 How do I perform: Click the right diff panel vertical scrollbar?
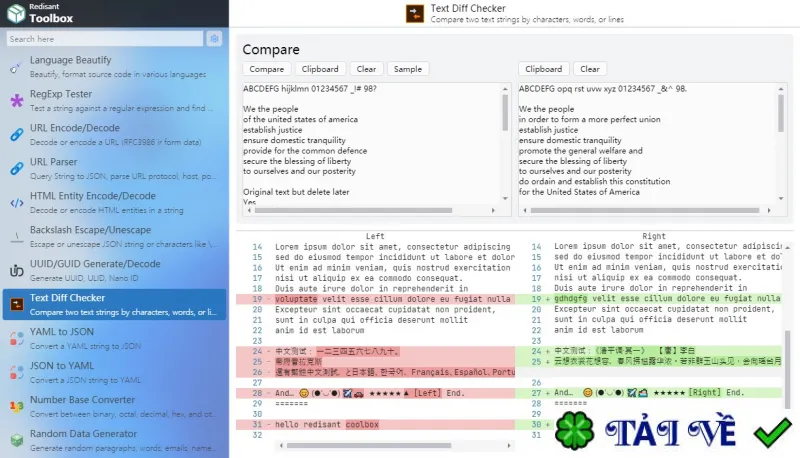pyautogui.click(x=787, y=368)
